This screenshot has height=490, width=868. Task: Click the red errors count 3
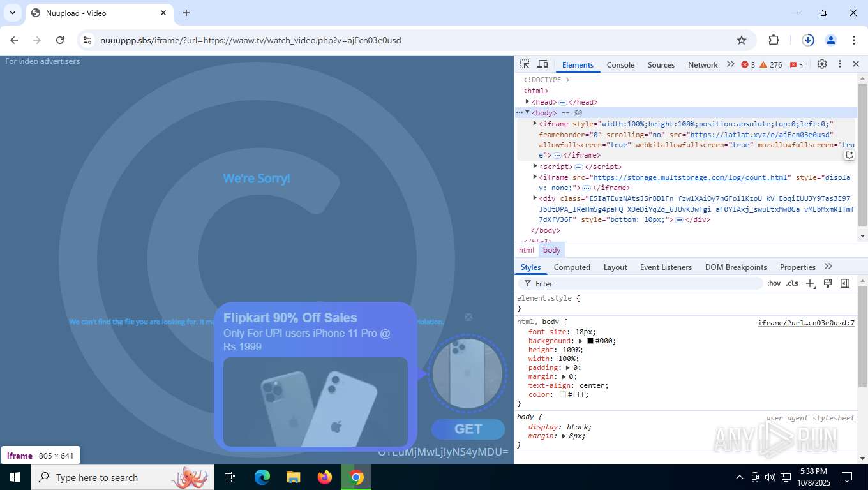(x=748, y=64)
